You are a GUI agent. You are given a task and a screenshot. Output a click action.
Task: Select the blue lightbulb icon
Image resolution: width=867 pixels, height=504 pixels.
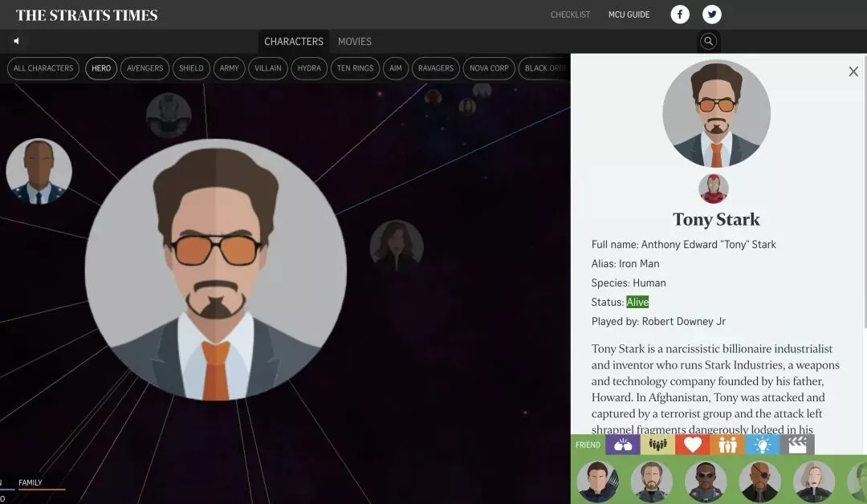pos(762,445)
